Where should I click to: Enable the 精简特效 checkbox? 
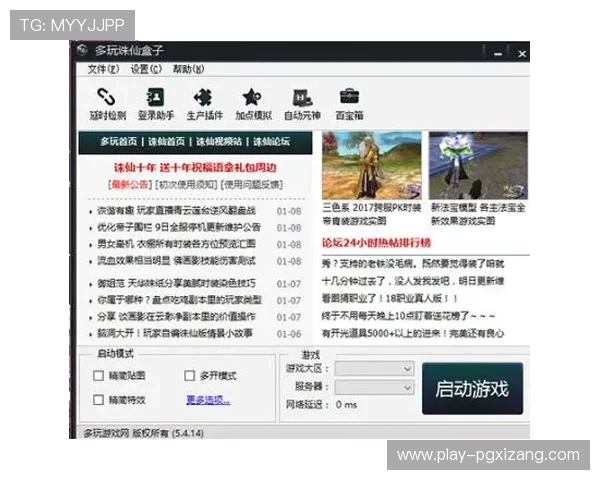[x=98, y=400]
